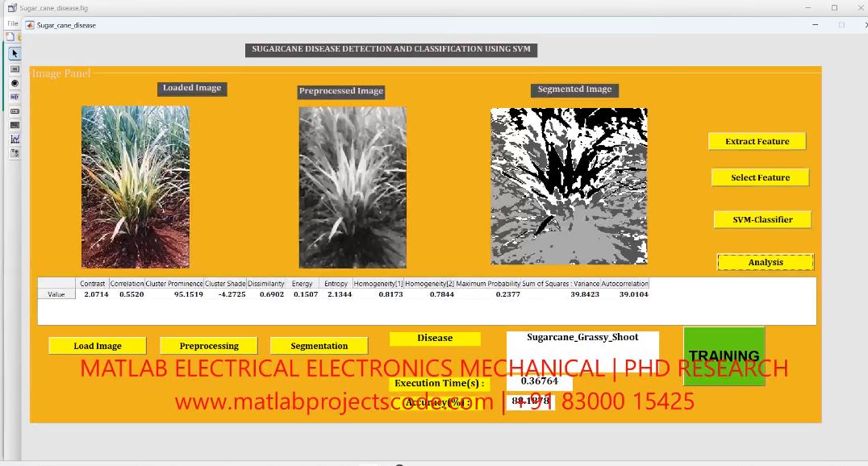Click the New Figure toolbar icon
The image size is (868, 466).
coord(11,37)
